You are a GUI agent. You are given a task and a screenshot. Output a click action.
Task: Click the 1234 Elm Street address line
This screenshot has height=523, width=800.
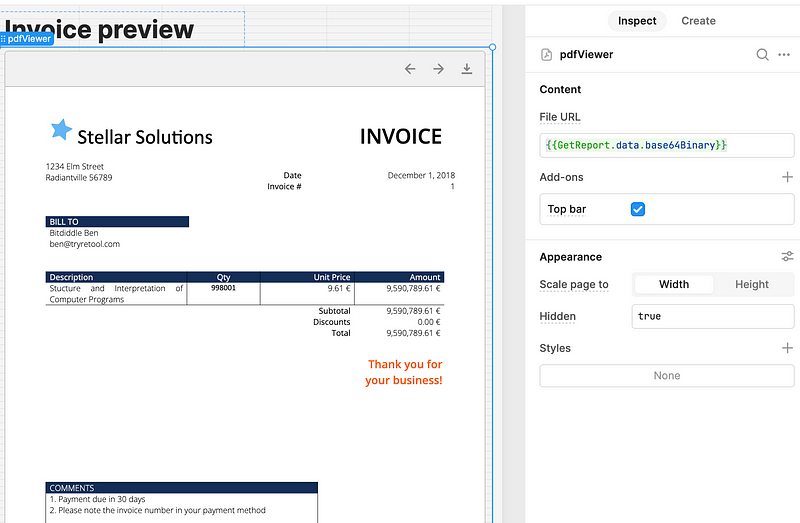point(74,166)
